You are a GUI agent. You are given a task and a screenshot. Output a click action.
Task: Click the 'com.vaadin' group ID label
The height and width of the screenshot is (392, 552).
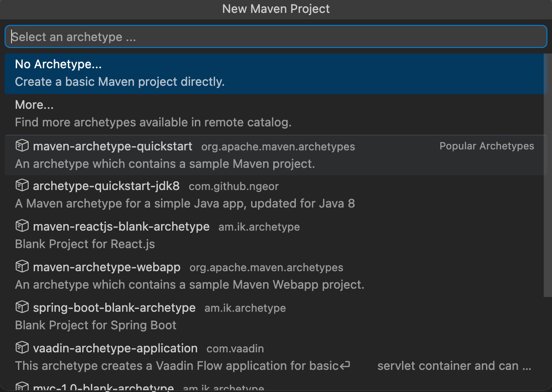(x=235, y=349)
